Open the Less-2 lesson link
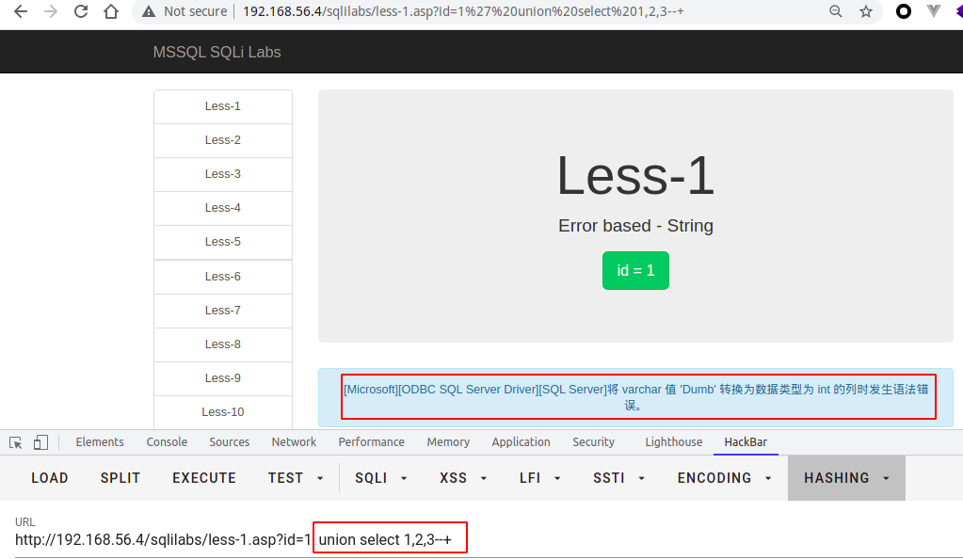 pos(223,140)
